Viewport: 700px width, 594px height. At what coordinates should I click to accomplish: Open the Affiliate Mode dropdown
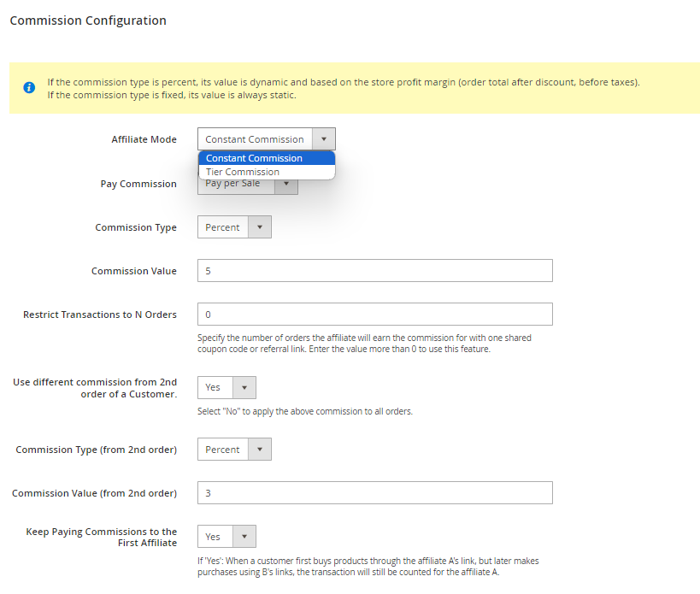pos(267,139)
